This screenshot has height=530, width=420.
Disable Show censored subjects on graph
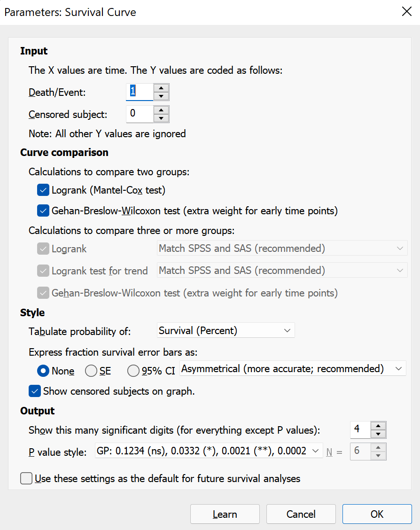click(34, 391)
